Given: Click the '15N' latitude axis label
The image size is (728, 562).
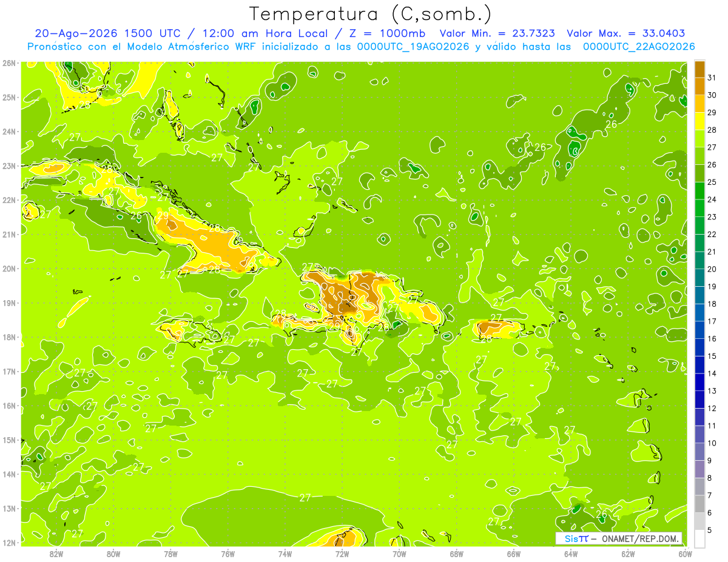Looking at the screenshot, I should 9,440.
